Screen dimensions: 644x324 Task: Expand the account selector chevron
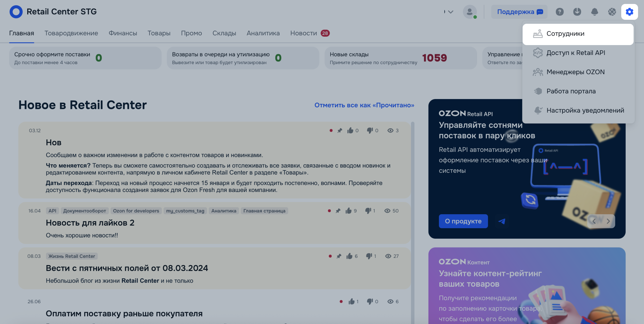pyautogui.click(x=451, y=12)
